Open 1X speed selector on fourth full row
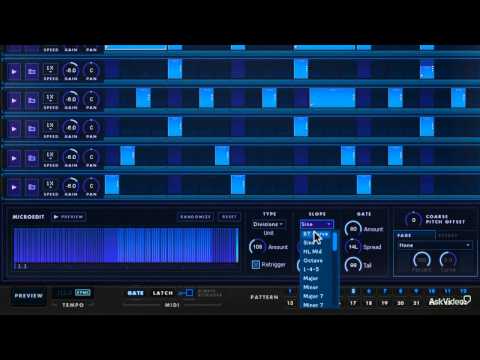480x360 pixels. pyautogui.click(x=50, y=156)
